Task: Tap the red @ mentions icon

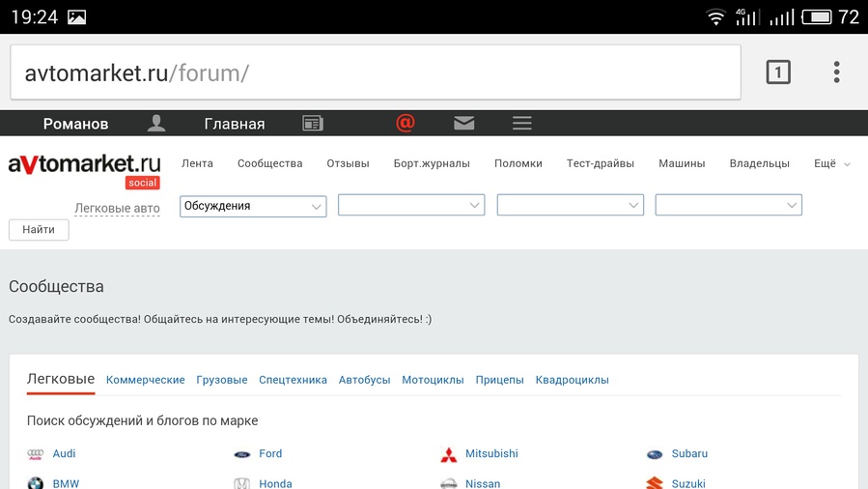Action: [x=406, y=123]
